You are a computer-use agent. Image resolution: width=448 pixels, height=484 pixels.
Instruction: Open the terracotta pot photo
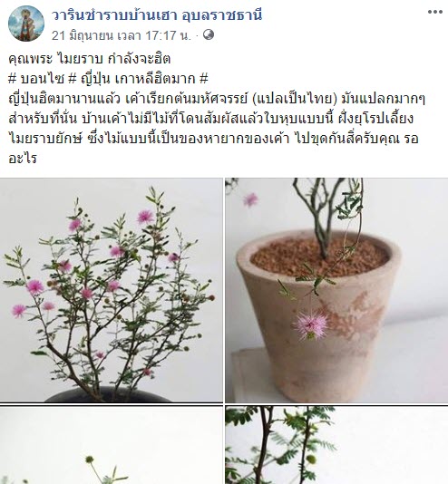[x=336, y=290]
